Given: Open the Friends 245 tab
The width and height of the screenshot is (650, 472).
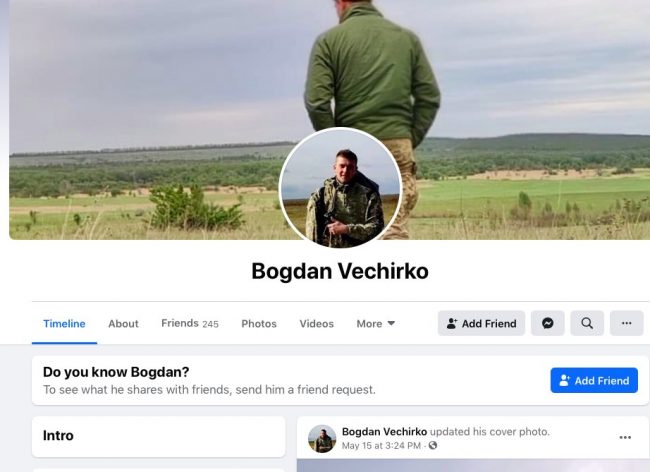Looking at the screenshot, I should [x=190, y=323].
